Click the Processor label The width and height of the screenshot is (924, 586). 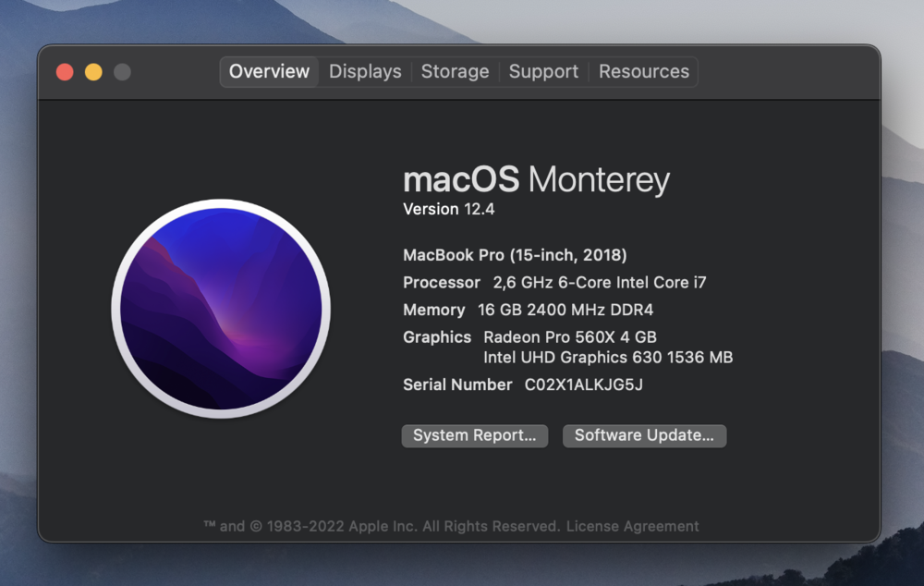(x=442, y=283)
